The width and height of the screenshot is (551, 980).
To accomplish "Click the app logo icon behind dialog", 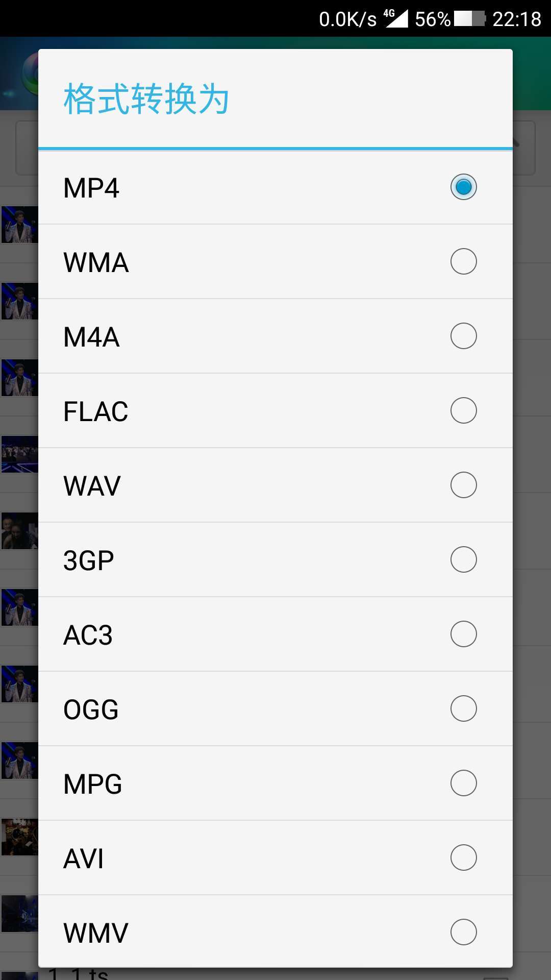I will pyautogui.click(x=30, y=74).
